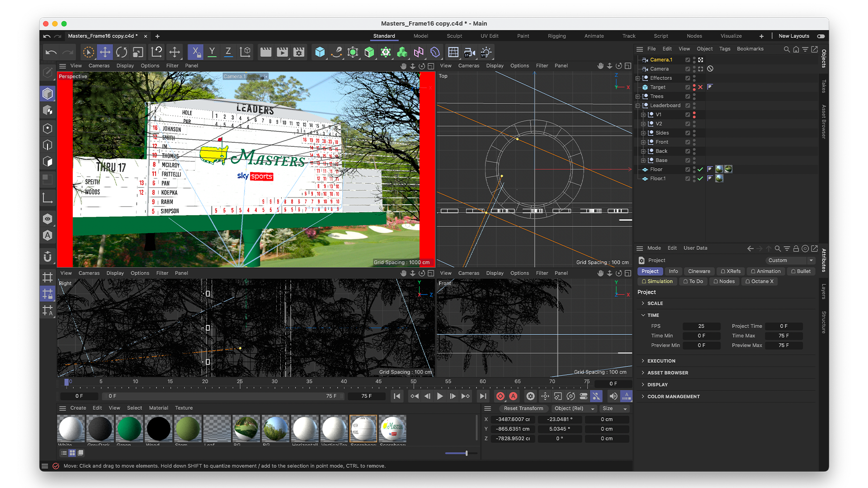Image resolution: width=868 pixels, height=488 pixels.
Task: Toggle the Y axis lock
Action: tap(212, 52)
